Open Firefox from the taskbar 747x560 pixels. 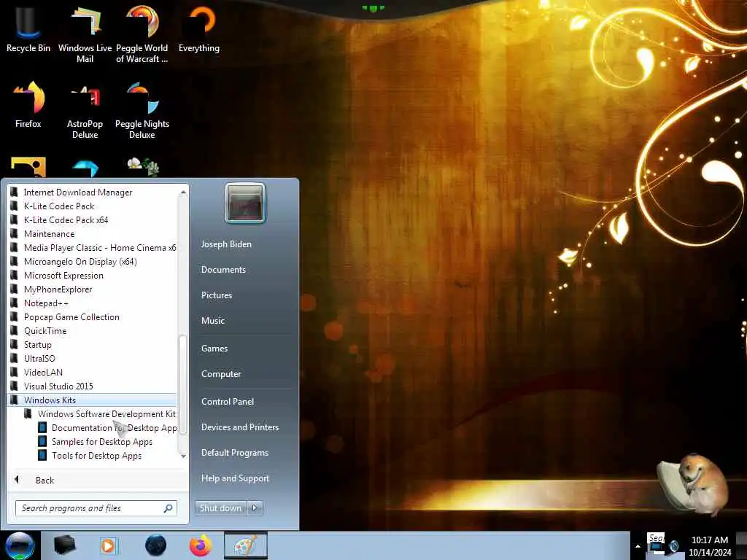point(201,545)
